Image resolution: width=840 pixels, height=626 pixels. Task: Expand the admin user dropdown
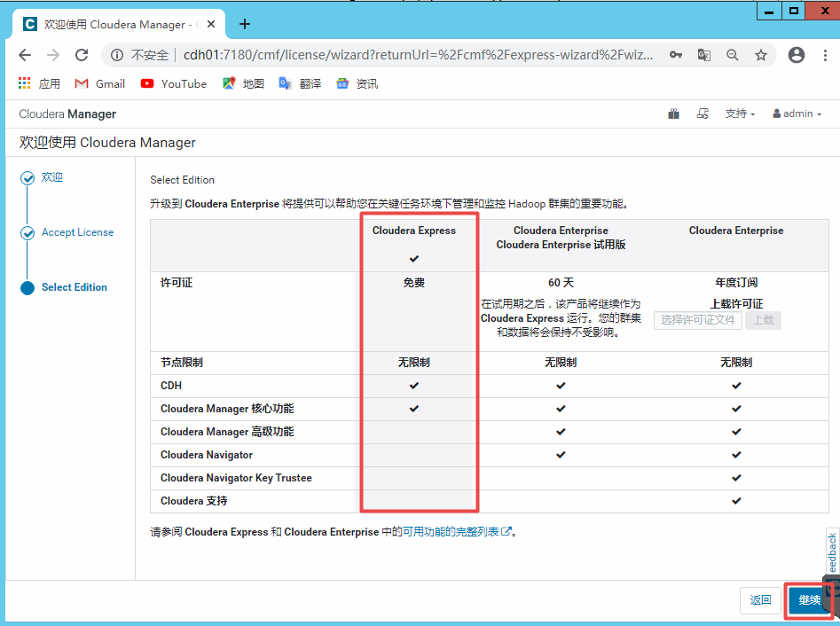tap(797, 113)
